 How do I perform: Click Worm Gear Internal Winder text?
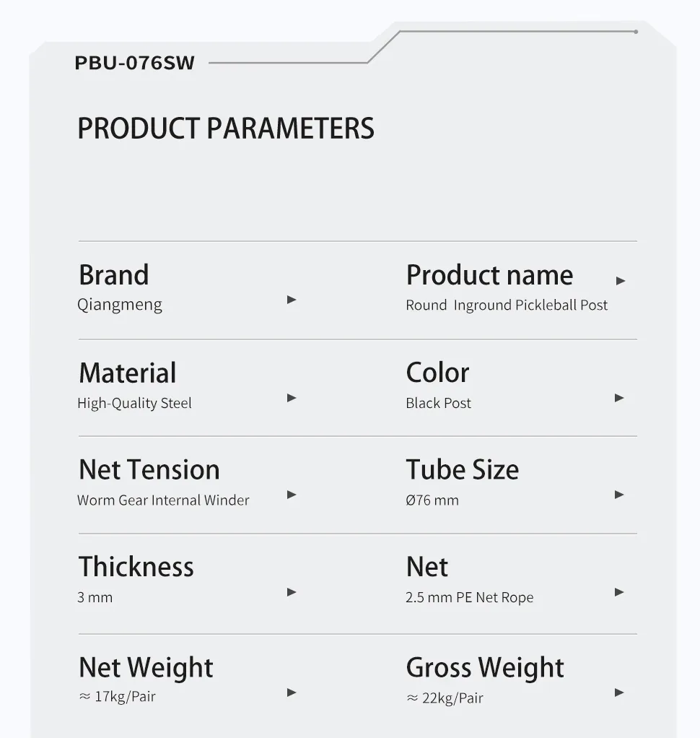pyautogui.click(x=163, y=500)
